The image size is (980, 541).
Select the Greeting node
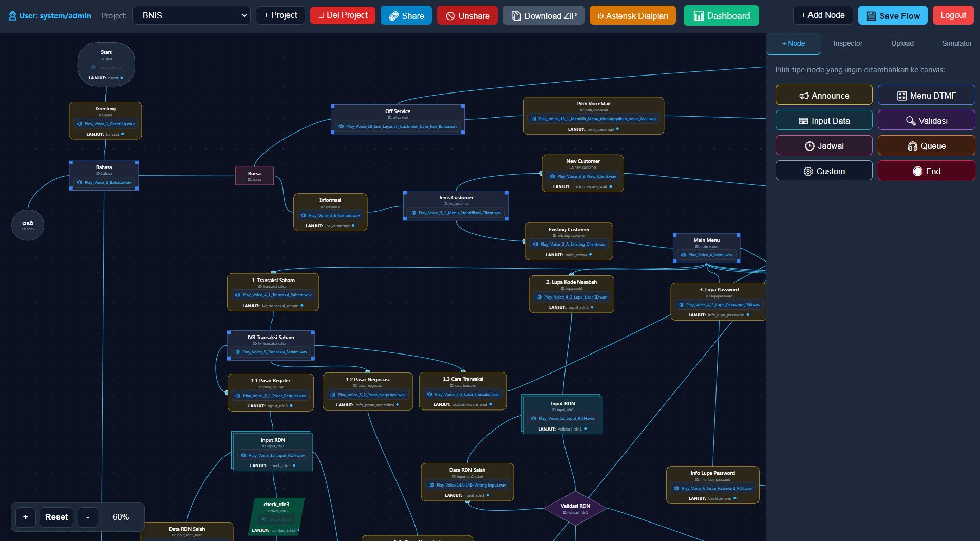105,121
